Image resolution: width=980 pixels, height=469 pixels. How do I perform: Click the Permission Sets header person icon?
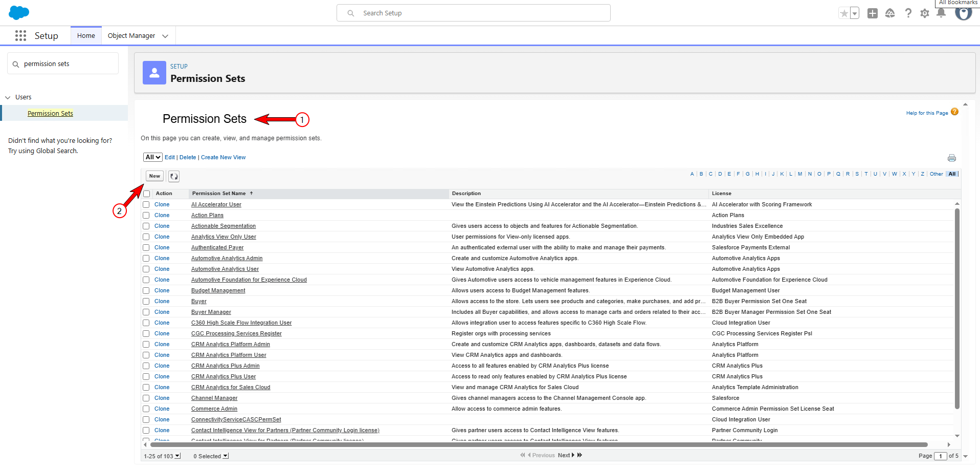(154, 73)
